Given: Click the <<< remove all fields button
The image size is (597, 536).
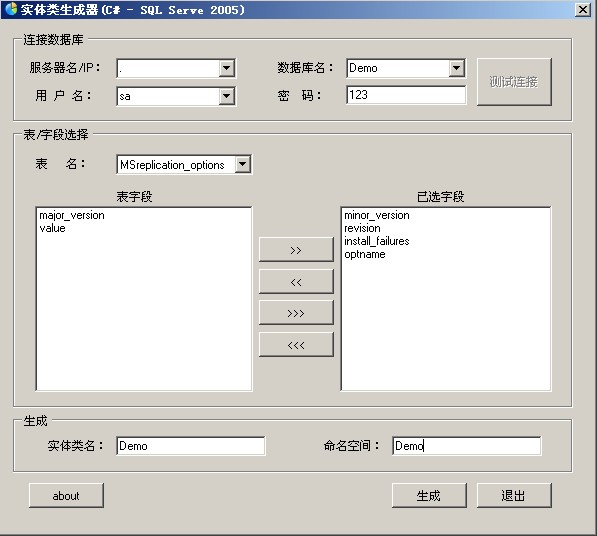Looking at the screenshot, I should [296, 345].
